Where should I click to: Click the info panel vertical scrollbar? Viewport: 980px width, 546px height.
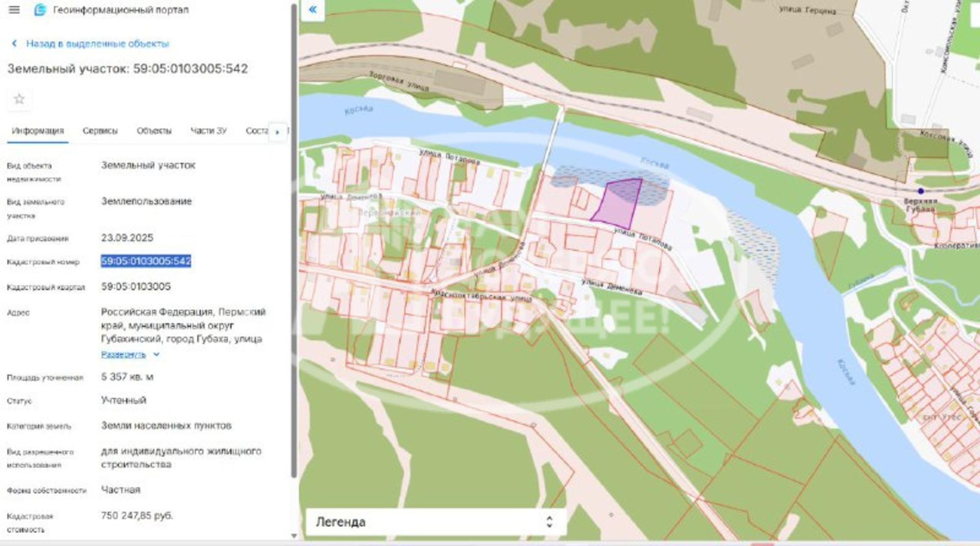[x=294, y=240]
